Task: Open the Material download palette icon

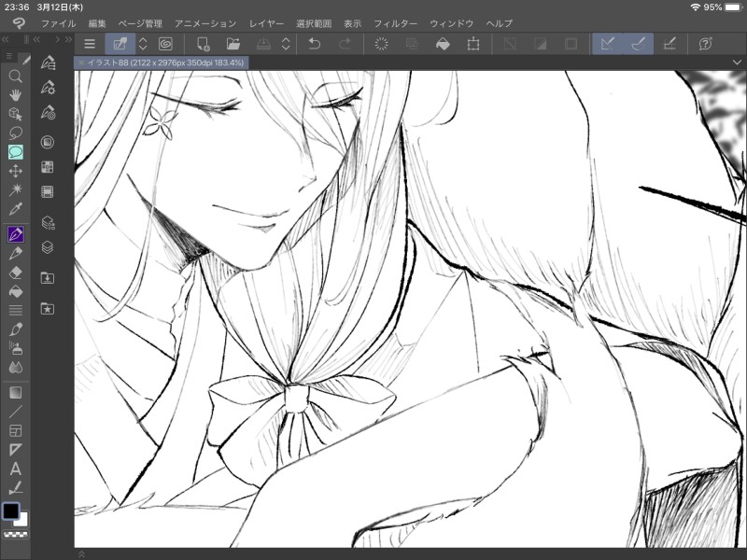Action: [x=48, y=277]
